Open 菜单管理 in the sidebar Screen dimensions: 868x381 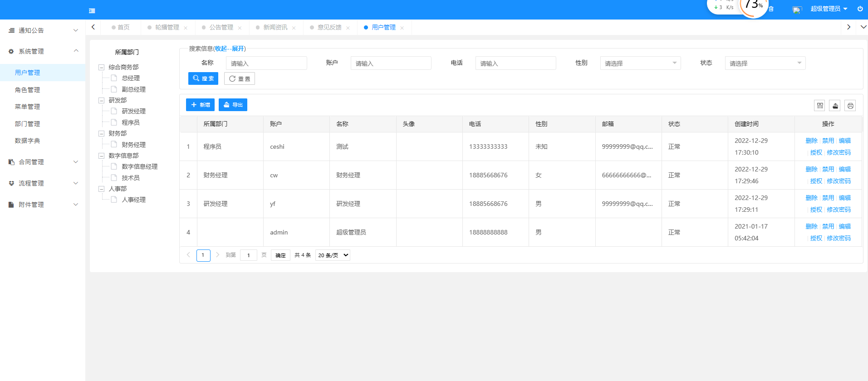click(x=43, y=107)
